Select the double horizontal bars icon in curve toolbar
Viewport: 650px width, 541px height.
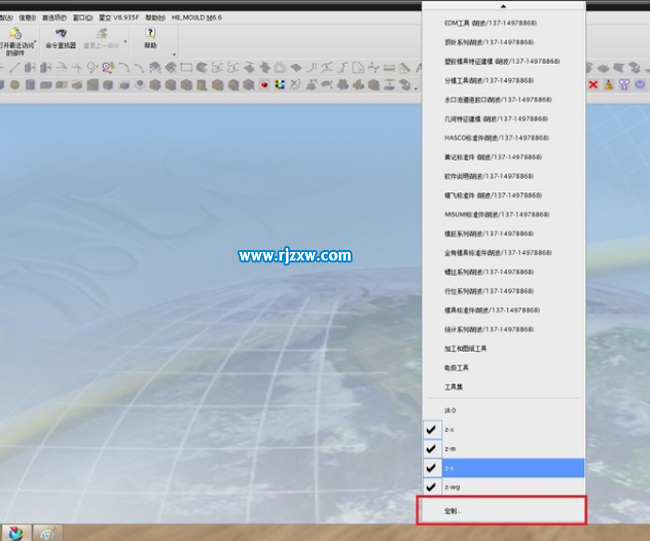tap(389, 67)
